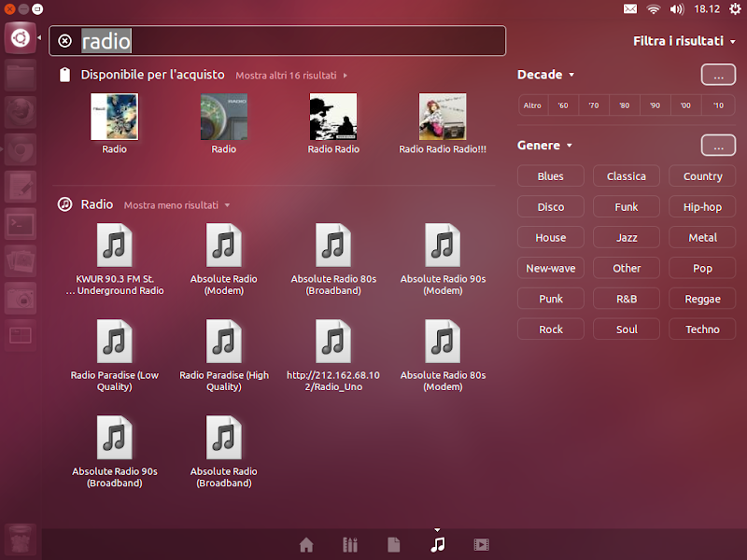Toggle the Techno genre filter

(702, 329)
